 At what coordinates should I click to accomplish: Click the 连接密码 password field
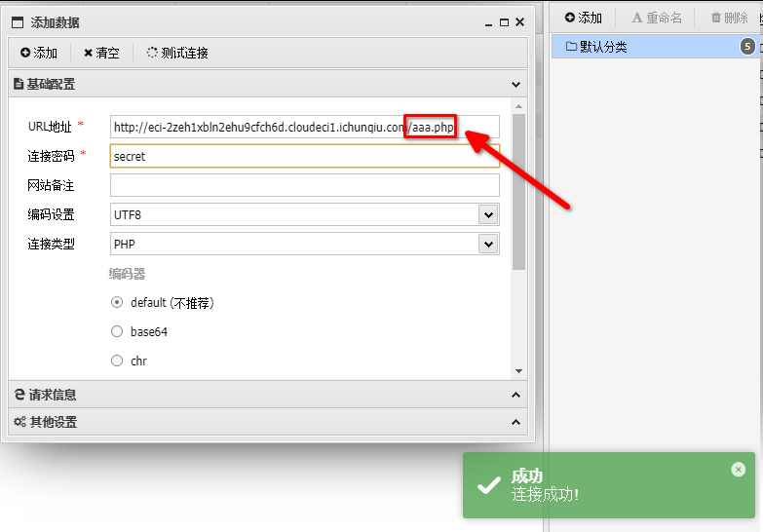[304, 156]
